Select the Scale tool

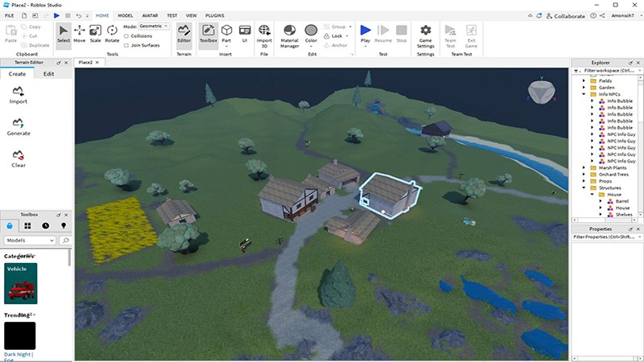[95, 34]
